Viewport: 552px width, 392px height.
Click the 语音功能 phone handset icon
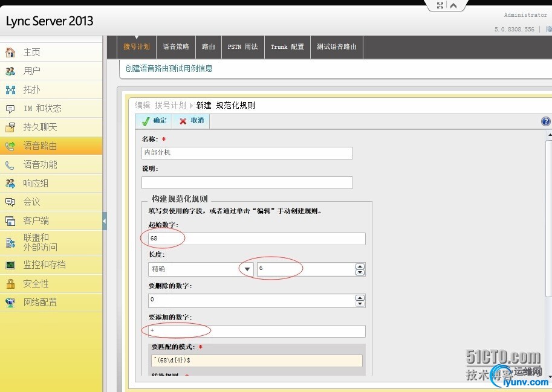point(10,165)
